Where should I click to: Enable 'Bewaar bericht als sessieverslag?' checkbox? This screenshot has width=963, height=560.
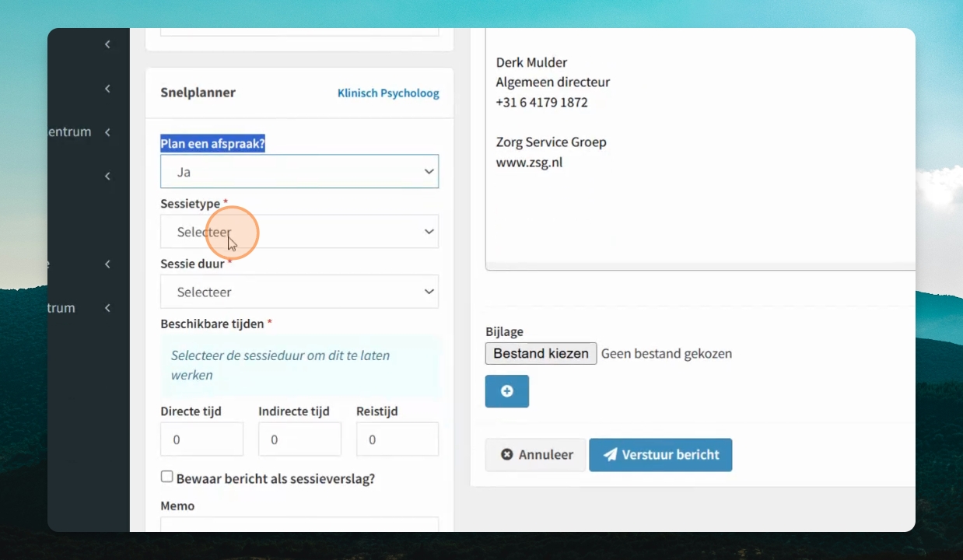(166, 477)
